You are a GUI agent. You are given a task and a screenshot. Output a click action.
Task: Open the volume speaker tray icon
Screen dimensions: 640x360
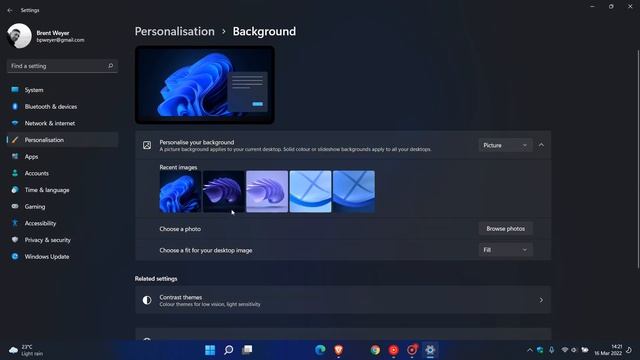pyautogui.click(x=574, y=350)
